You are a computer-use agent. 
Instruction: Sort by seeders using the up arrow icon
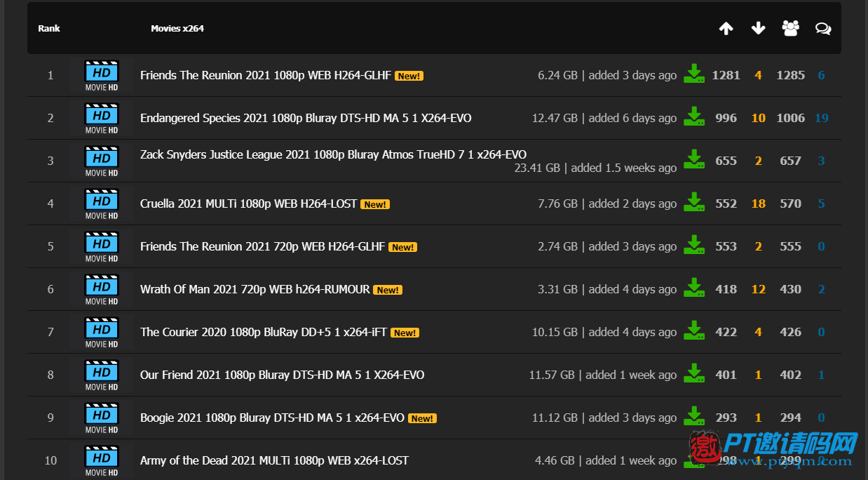click(726, 28)
